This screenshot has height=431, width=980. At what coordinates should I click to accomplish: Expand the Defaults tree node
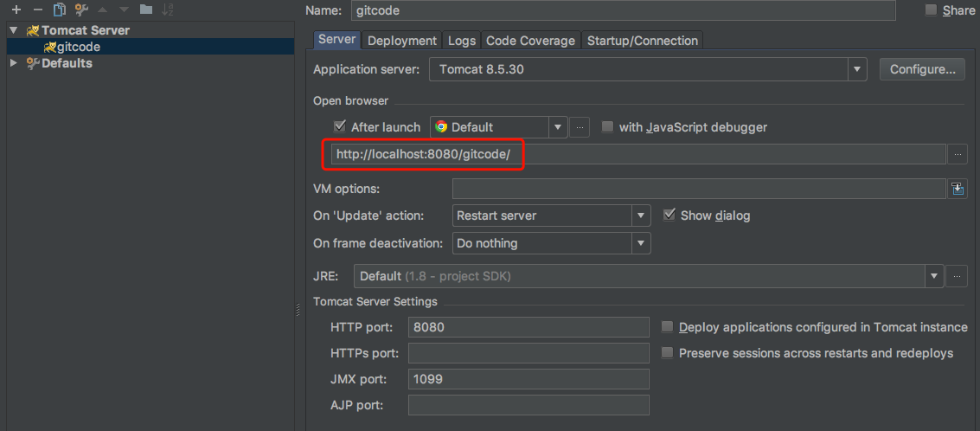coord(14,63)
